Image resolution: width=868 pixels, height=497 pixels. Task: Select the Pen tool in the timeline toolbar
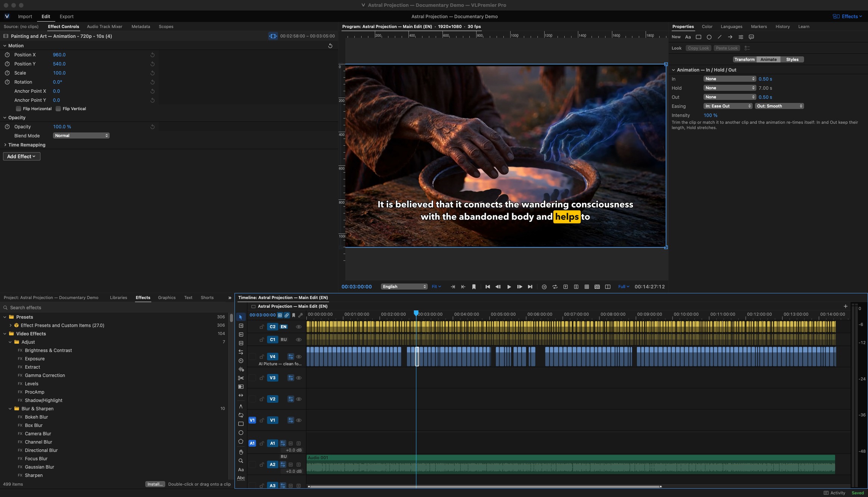pos(241,406)
